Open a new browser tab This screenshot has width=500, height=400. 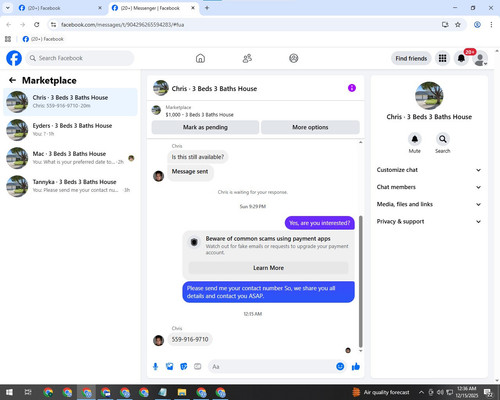click(207, 8)
